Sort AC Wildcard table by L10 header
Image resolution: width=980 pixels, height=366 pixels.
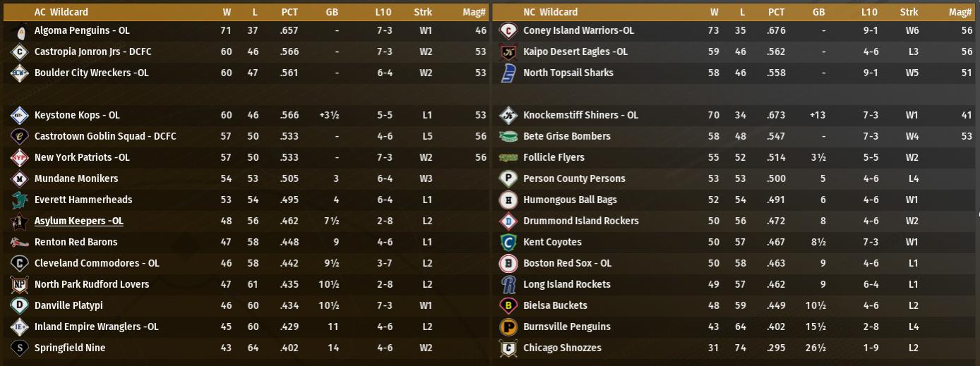383,12
